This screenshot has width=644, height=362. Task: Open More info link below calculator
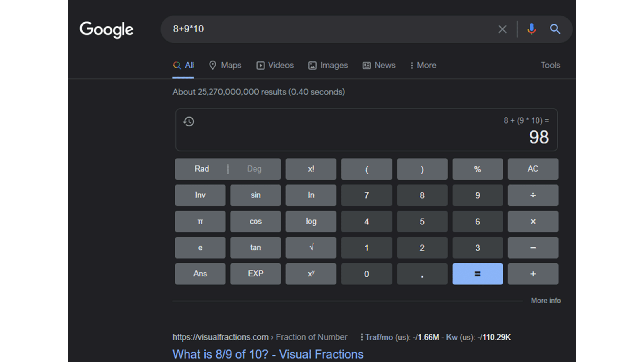(546, 301)
